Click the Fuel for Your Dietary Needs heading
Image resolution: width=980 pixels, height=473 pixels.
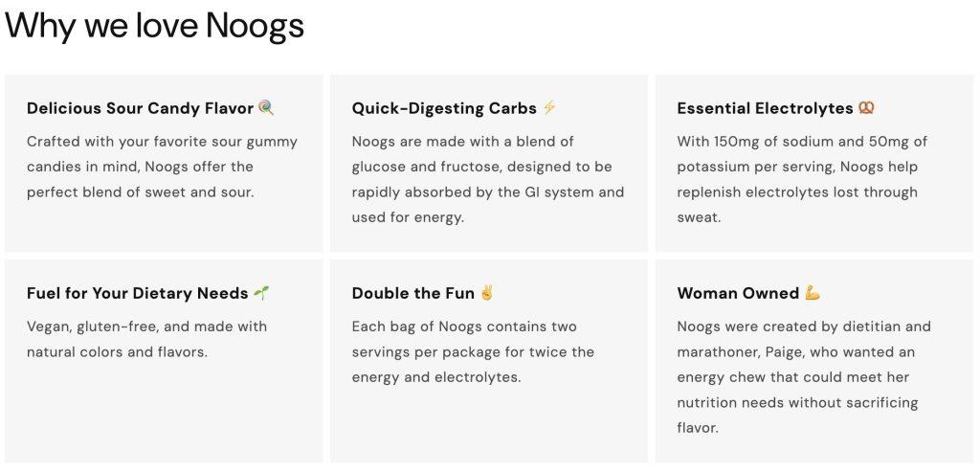(138, 293)
